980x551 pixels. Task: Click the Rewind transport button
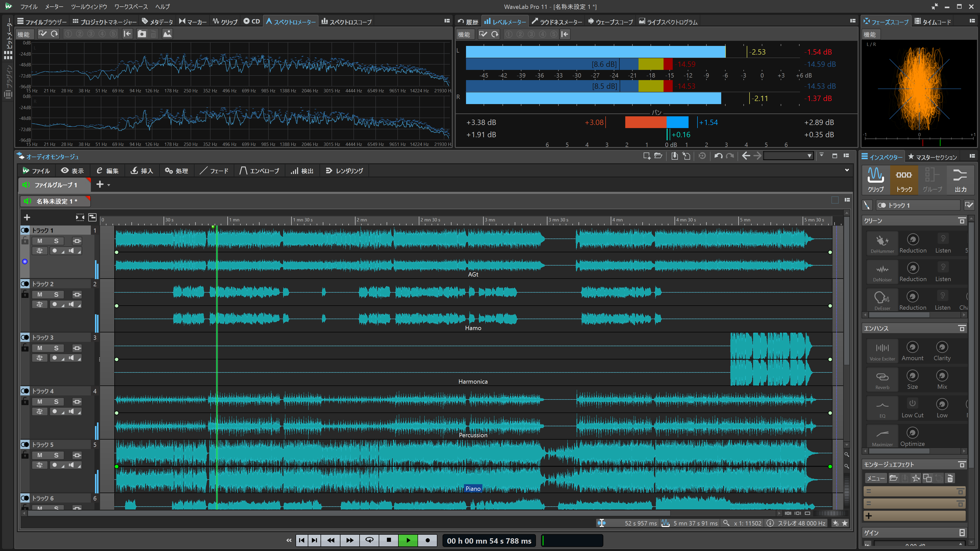click(x=330, y=540)
